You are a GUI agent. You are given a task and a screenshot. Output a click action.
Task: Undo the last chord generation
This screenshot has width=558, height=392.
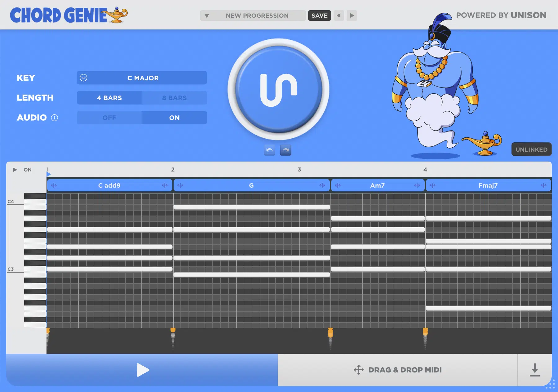coord(270,150)
